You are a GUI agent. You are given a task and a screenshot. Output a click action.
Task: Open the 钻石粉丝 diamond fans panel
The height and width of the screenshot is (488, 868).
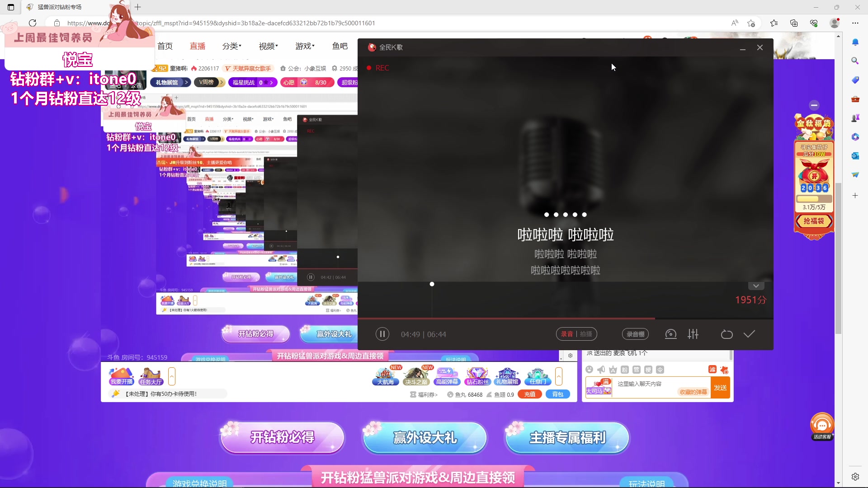click(x=477, y=376)
